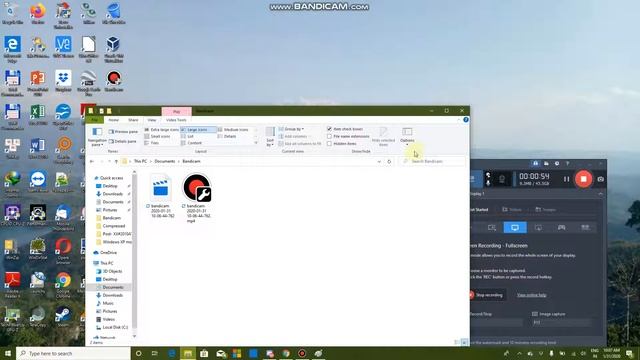Go back with the Explorer back arrow
640x360 pixels.
[x=92, y=162]
